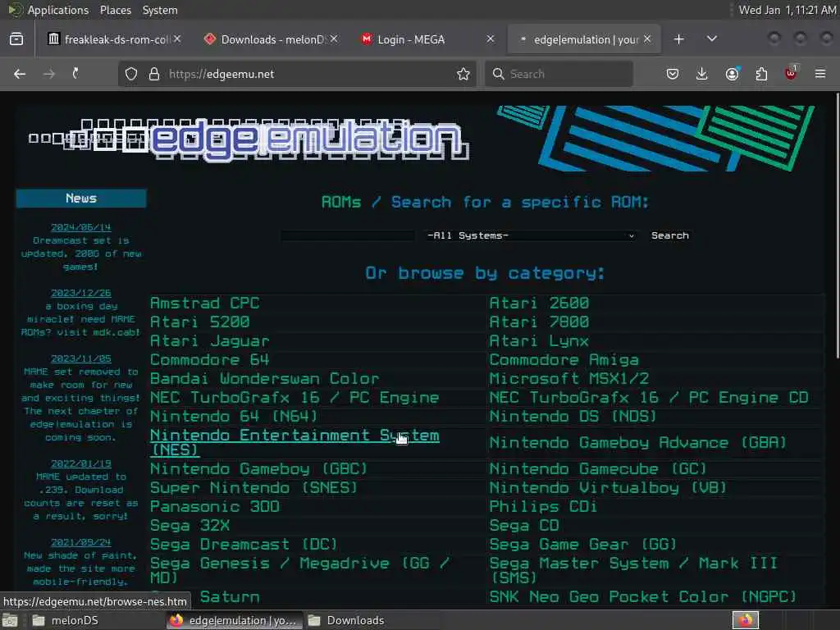840x630 pixels.
Task: Open Nintendo Entertainment System (NES) link
Action: [294, 442]
